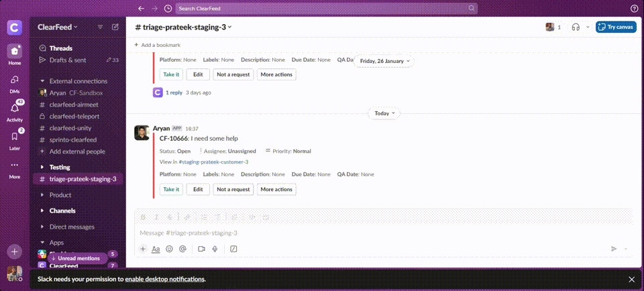
Task: Open Threads in the sidebar
Action: 60,48
